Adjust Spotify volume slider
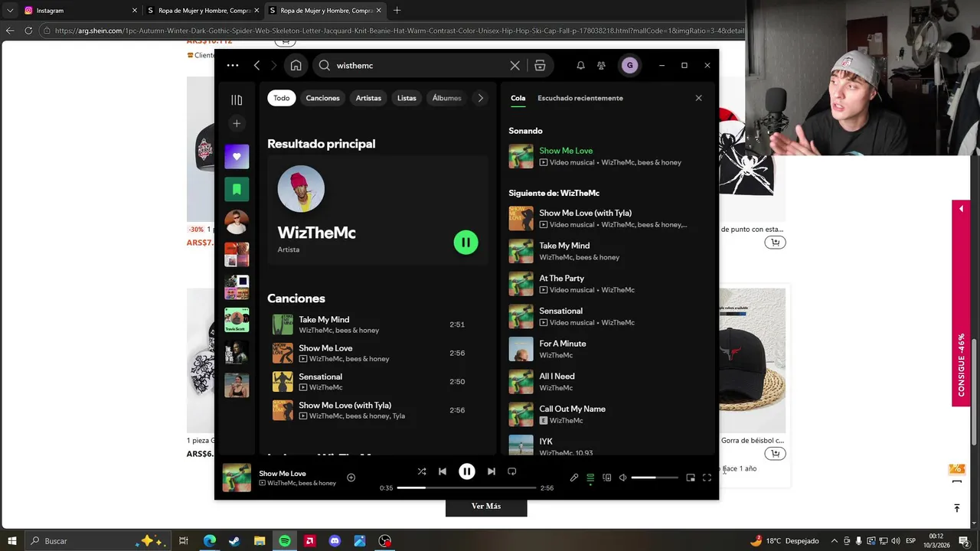Screen dimensions: 980x551 click(655, 478)
